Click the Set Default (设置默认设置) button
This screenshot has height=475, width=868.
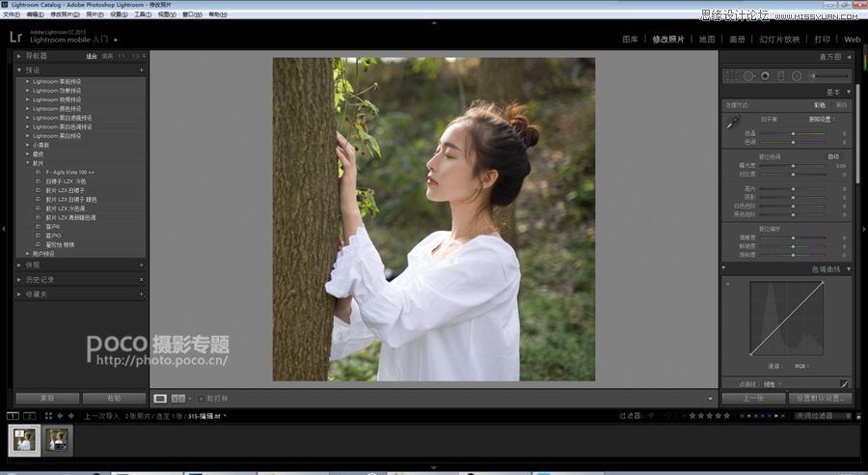click(821, 399)
